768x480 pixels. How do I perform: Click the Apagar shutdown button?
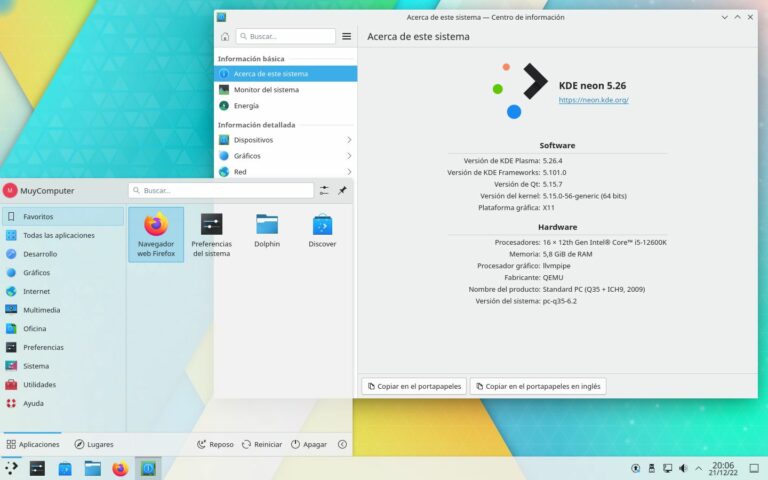309,444
